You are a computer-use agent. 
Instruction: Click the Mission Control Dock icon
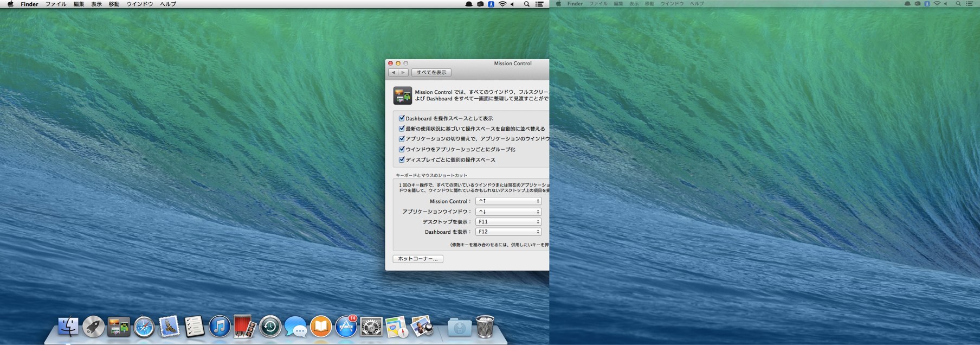(x=119, y=327)
